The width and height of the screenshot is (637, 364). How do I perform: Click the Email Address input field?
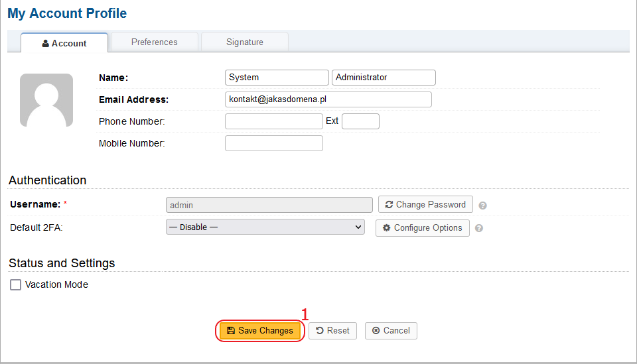[328, 99]
